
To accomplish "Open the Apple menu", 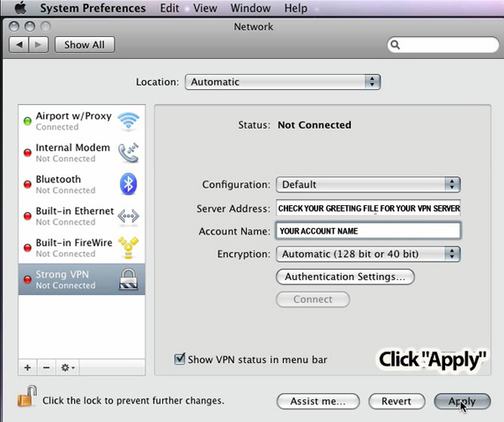I will [21, 8].
